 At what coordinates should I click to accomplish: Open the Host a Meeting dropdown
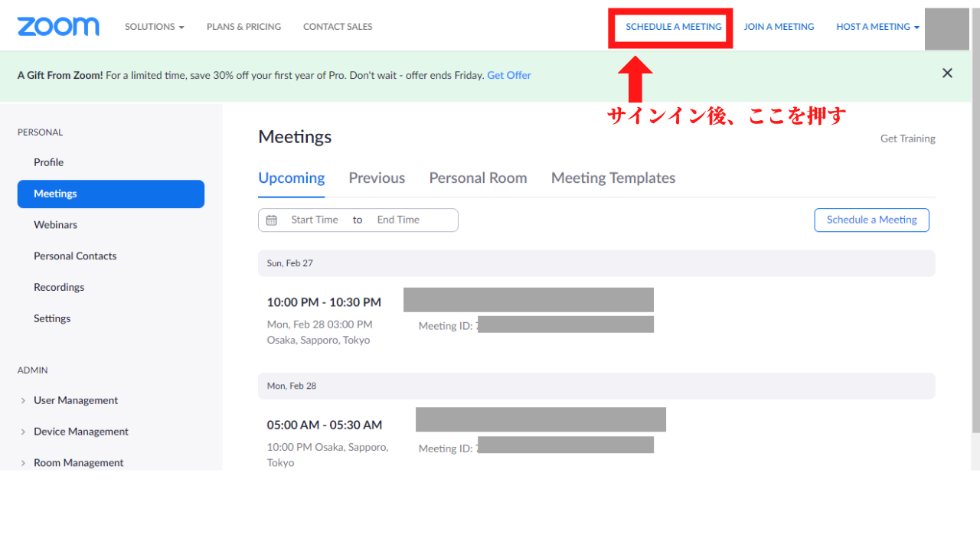coord(877,27)
